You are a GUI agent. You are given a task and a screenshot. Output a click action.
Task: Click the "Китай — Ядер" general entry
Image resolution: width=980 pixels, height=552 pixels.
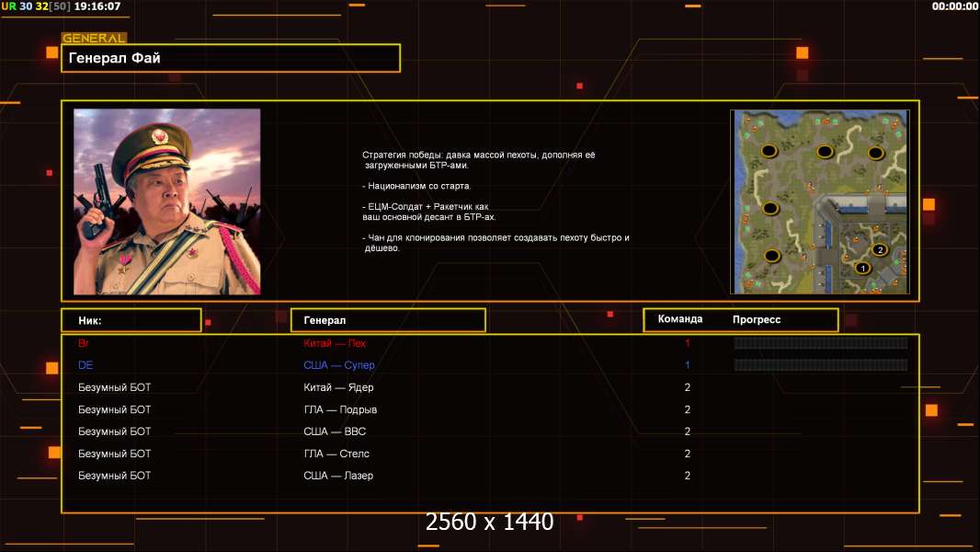click(338, 387)
